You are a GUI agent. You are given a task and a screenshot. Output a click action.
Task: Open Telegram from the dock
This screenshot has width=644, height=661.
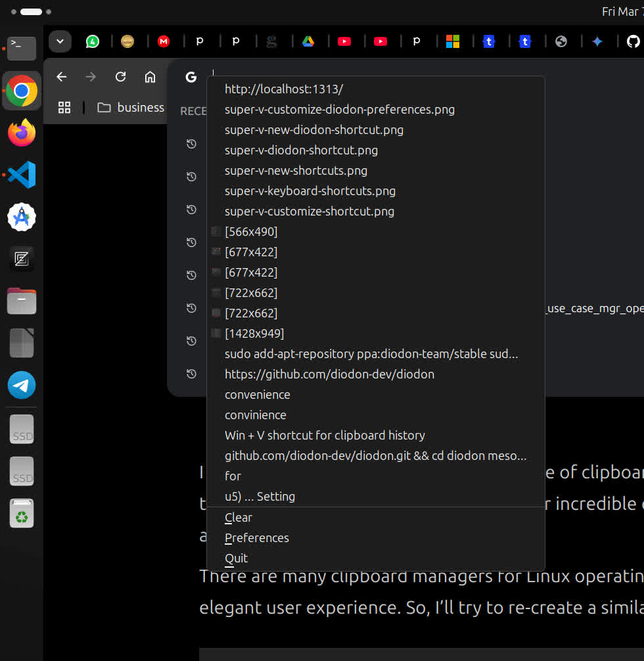22,386
